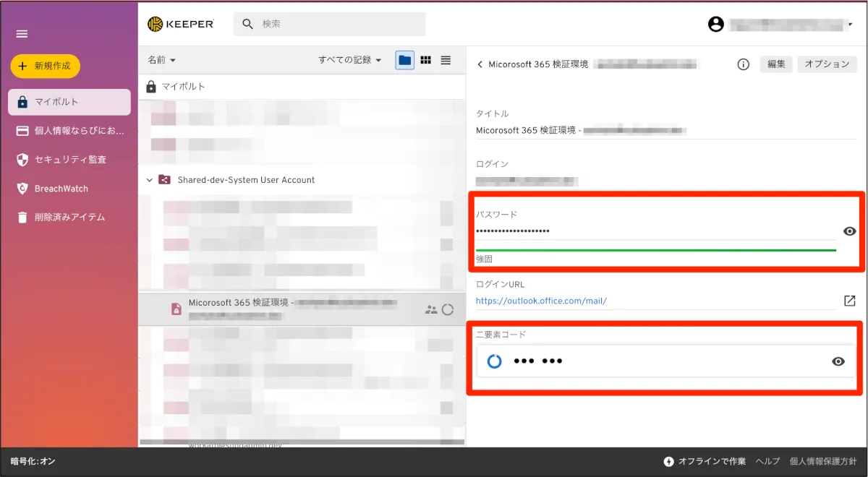Screen dimensions: 868x477
Task: Open the hamburger menu in sidebar
Action: pos(22,34)
